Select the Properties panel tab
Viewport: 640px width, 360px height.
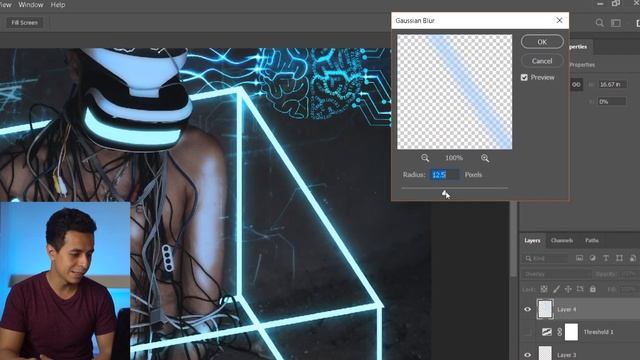579,47
